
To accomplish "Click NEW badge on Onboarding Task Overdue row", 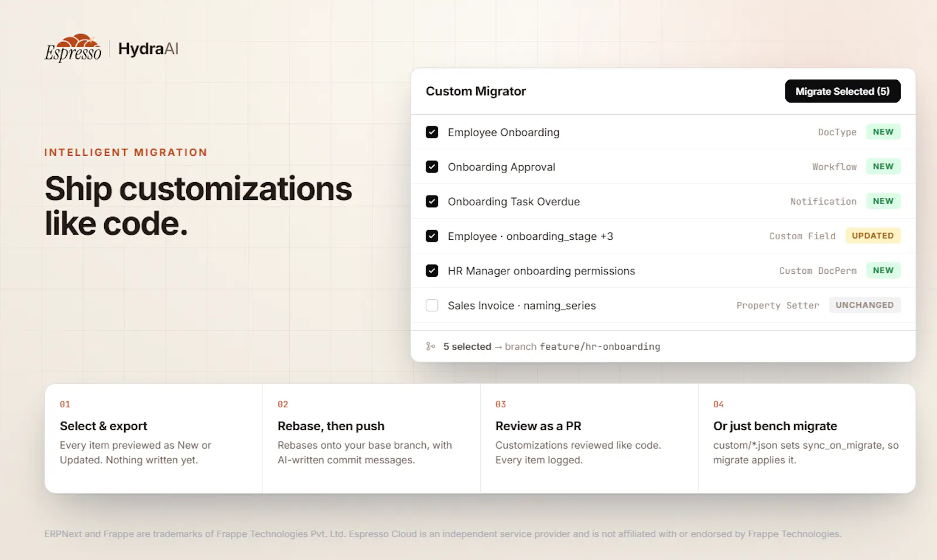I will pos(883,201).
